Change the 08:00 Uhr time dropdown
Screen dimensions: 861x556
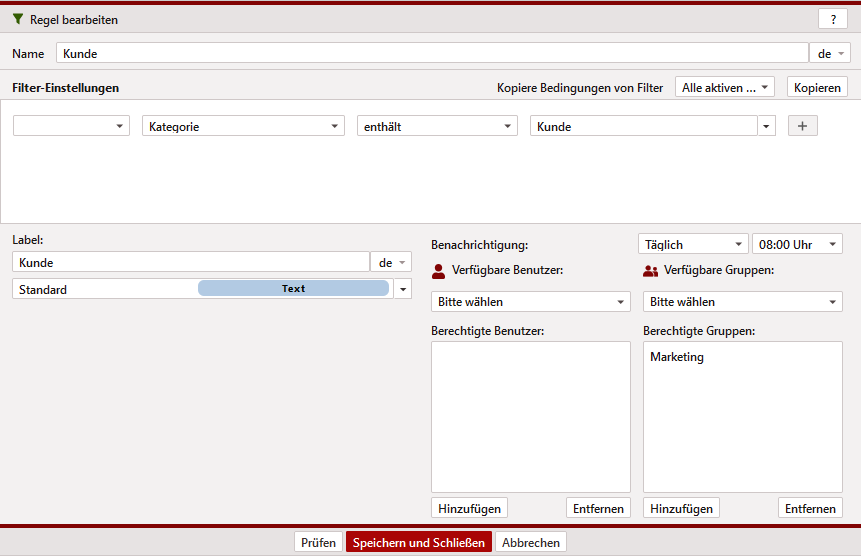point(797,244)
